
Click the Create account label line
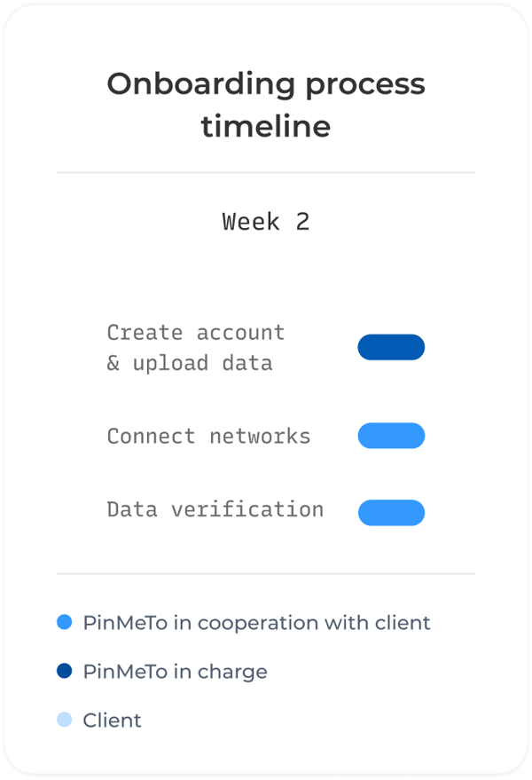(196, 332)
